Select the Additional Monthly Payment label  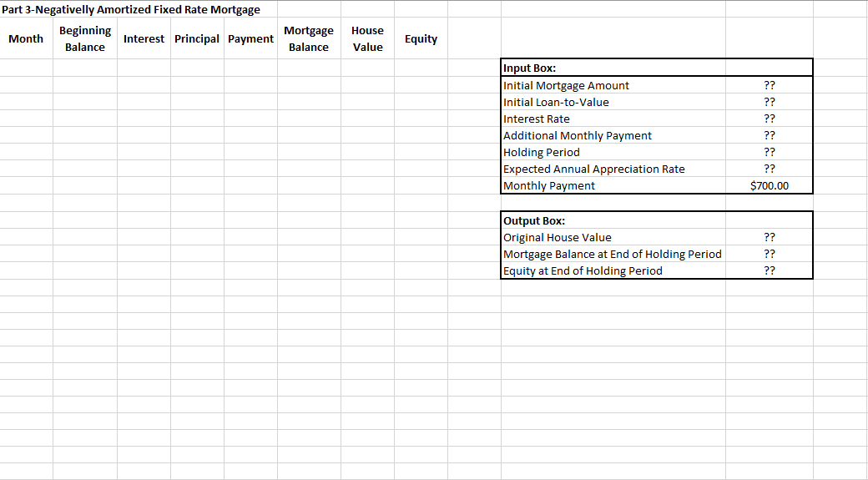(613, 135)
